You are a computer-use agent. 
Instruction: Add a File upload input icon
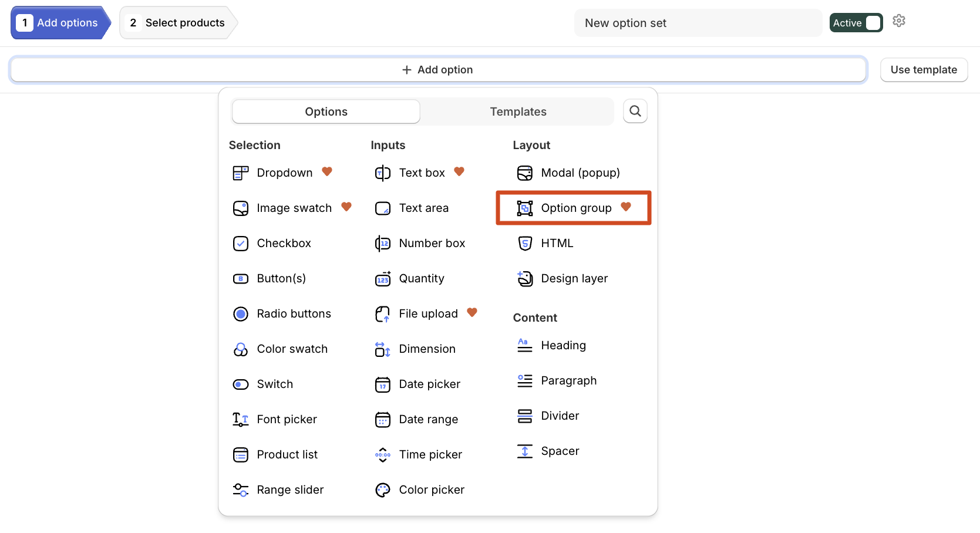pyautogui.click(x=383, y=313)
